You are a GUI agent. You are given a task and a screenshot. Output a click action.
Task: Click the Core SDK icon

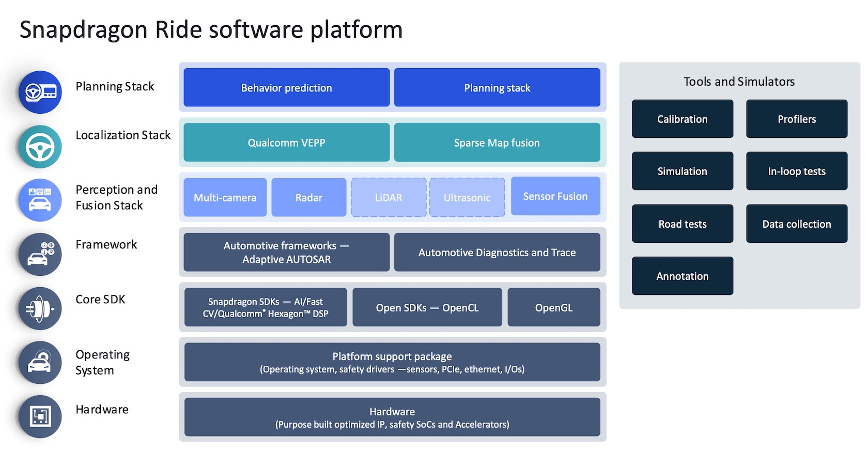[40, 309]
